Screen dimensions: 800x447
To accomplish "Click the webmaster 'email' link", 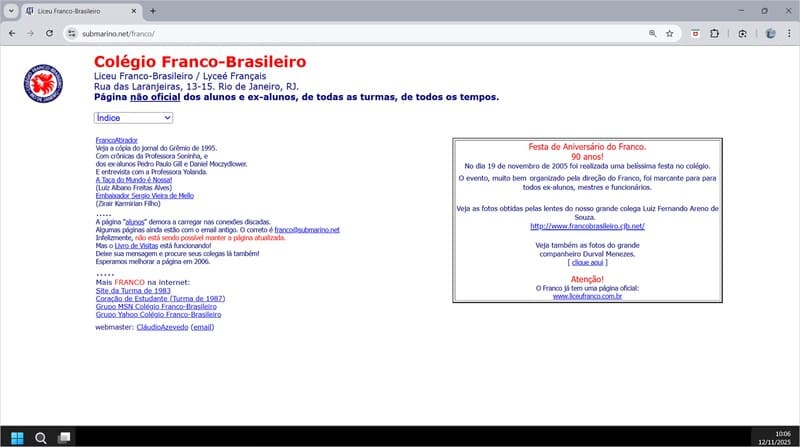I will click(202, 328).
